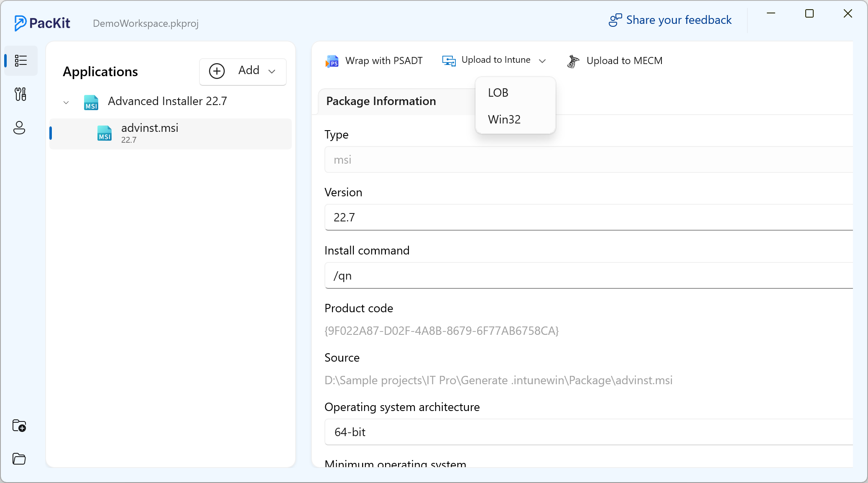Click the Upload to Intune icon
Viewport: 868px width, 483px height.
pos(449,61)
